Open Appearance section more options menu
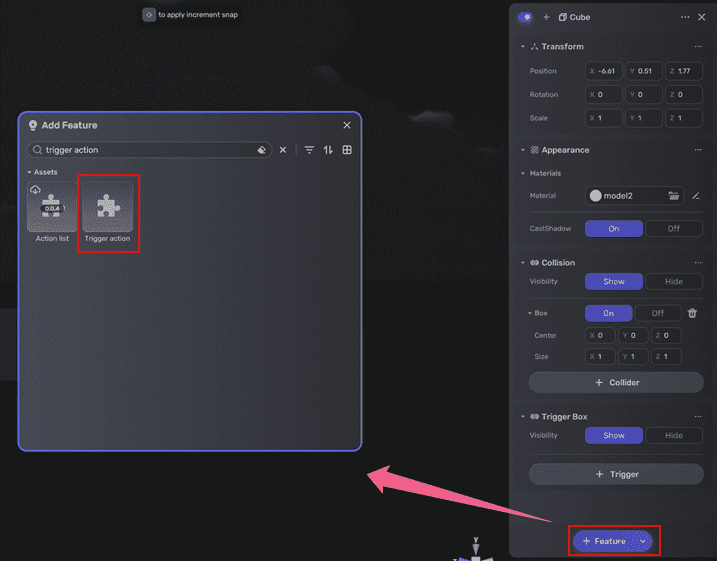This screenshot has width=717, height=561. tap(697, 150)
